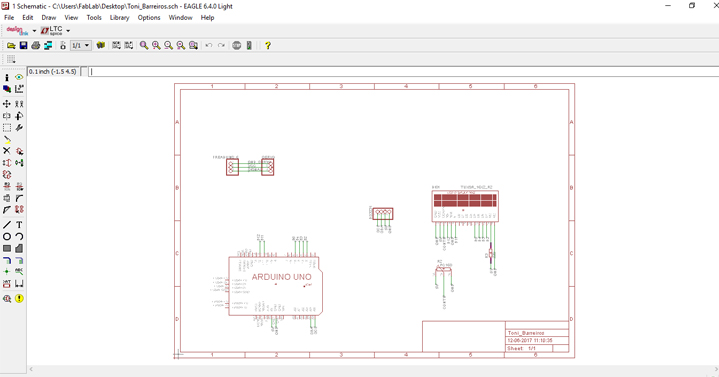Viewport: 719px width, 377px height.
Task: Click the designlink logo button
Action: pos(17,31)
